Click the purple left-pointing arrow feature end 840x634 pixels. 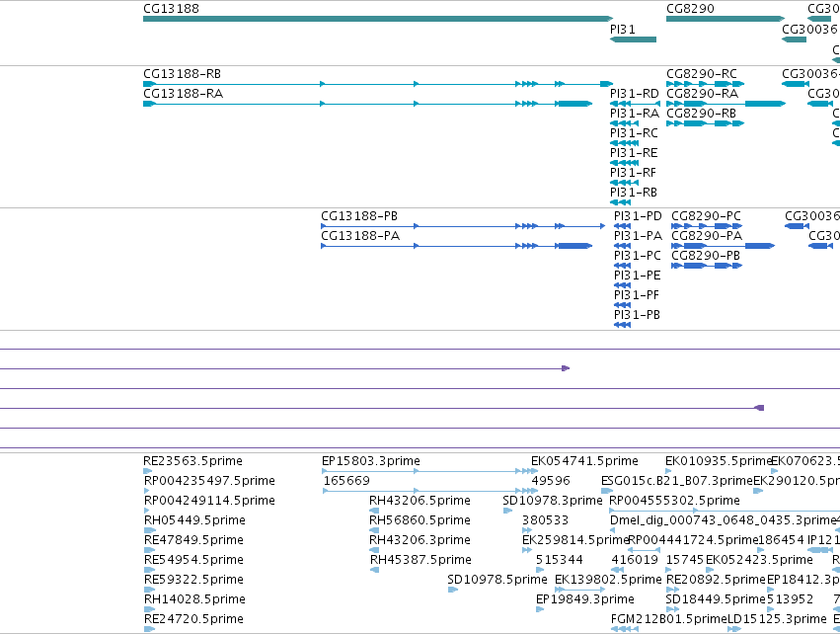tap(759, 408)
